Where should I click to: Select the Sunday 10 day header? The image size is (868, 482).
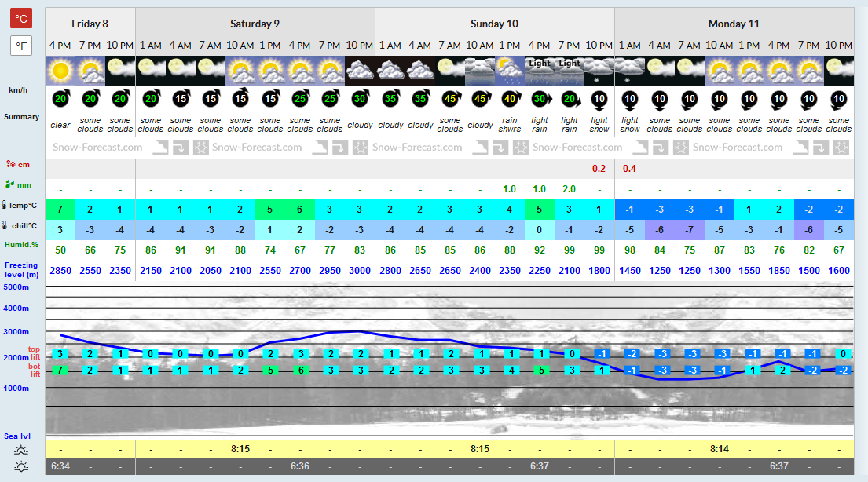(494, 24)
